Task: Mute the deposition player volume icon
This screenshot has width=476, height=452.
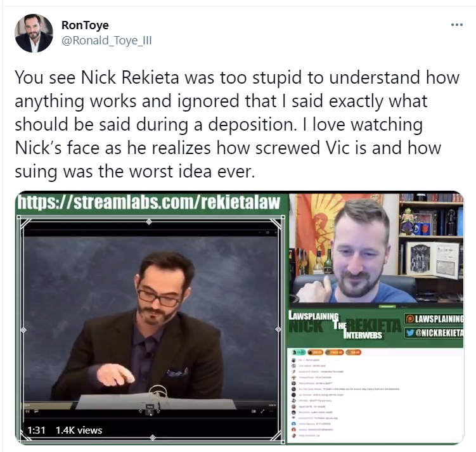Action: [27, 411]
